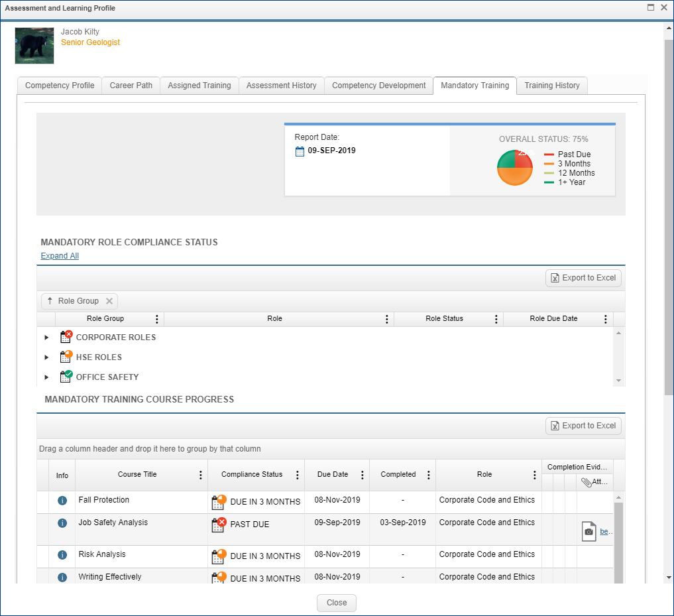Click the 09-SEP-2019 report date field
The image size is (674, 616).
click(x=331, y=151)
